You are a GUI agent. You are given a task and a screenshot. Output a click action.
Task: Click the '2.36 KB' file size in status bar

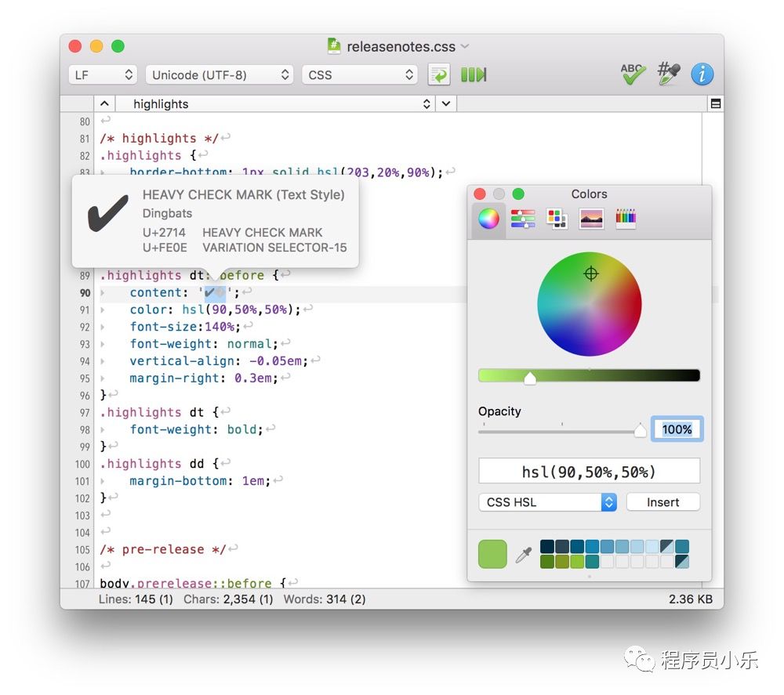click(691, 599)
